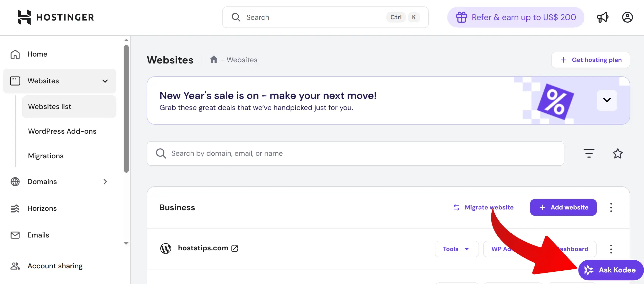This screenshot has height=284, width=644.
Task: Click the announcements megaphone icon
Action: (603, 17)
